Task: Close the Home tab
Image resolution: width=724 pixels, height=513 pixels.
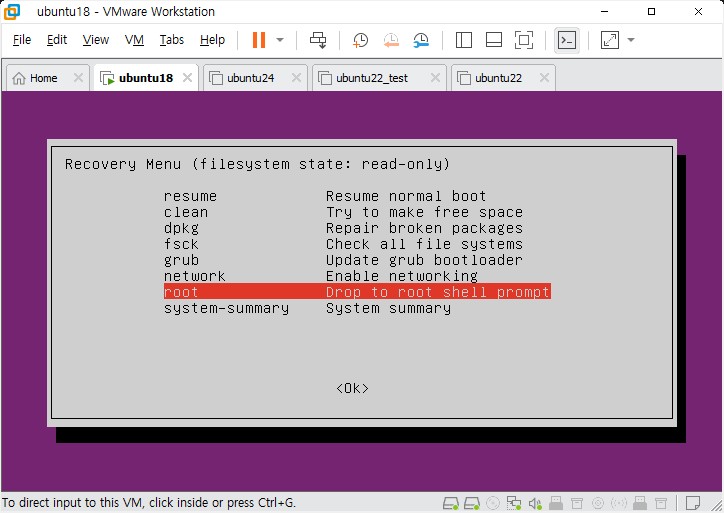Action: (78, 78)
